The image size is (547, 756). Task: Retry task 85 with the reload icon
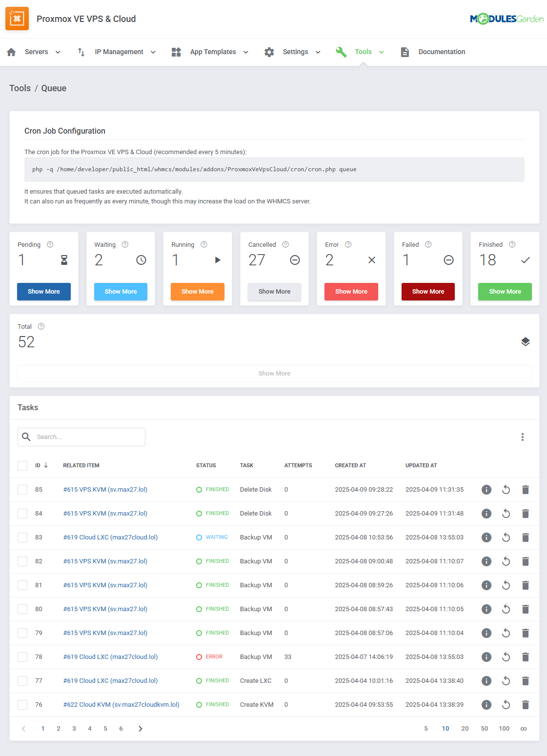click(506, 490)
